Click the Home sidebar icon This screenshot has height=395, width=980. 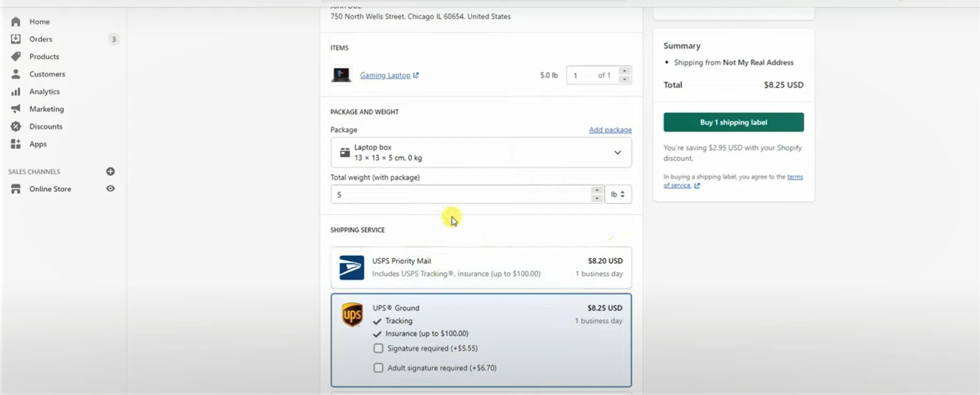16,22
